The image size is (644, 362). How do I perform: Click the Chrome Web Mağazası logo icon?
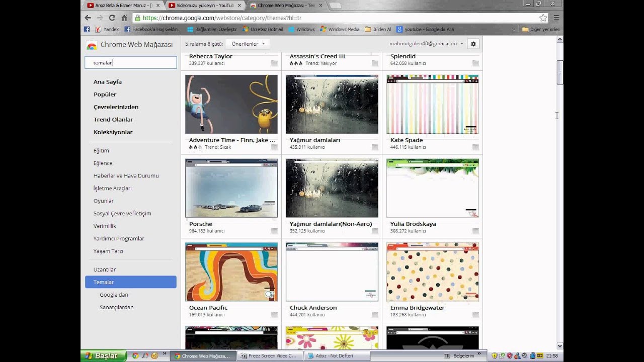(92, 45)
